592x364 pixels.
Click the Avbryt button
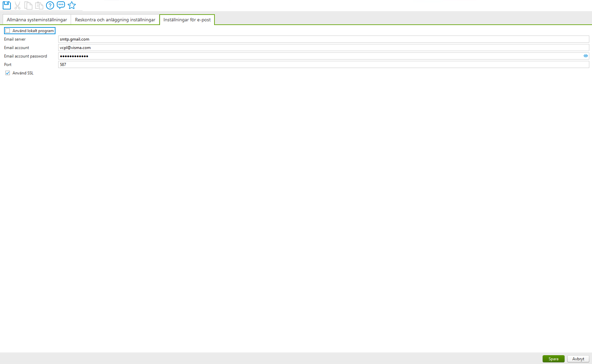tap(578, 359)
